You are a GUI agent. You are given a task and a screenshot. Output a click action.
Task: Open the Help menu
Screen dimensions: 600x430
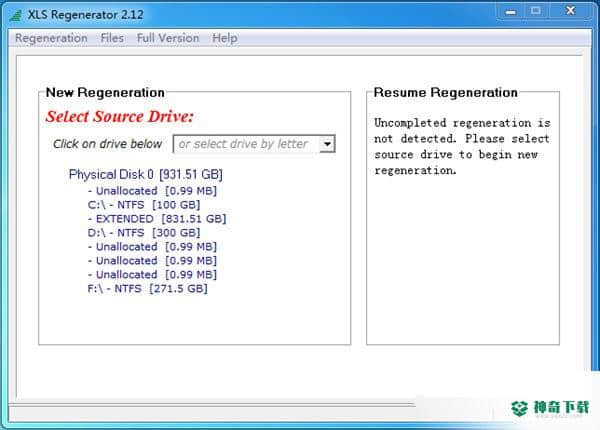point(225,38)
